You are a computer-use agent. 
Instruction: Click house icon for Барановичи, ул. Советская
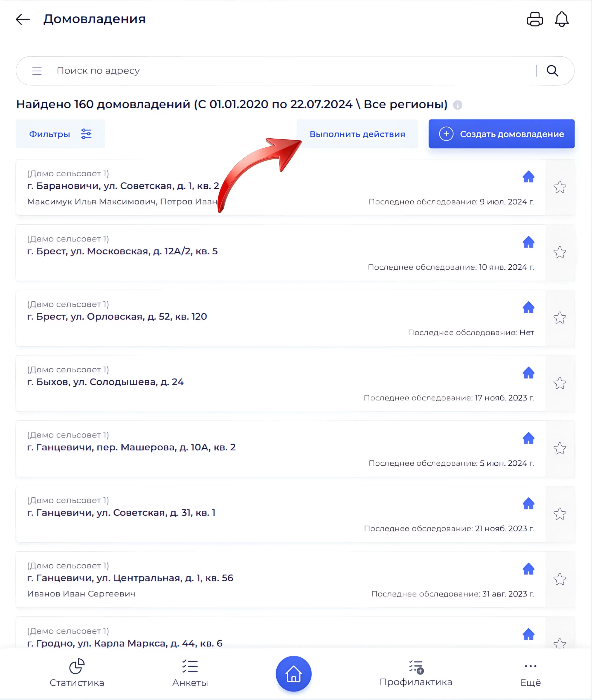(x=529, y=176)
